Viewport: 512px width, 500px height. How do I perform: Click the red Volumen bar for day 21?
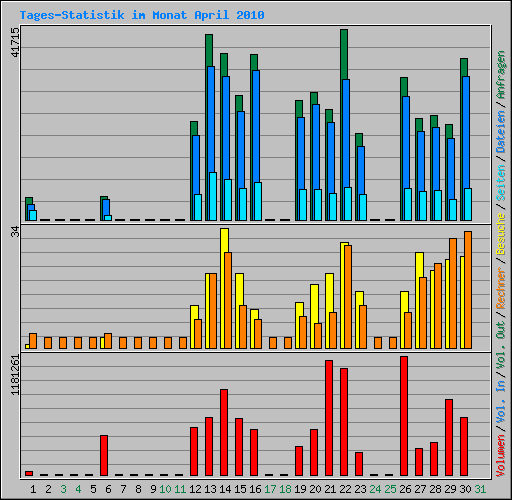pos(329,418)
